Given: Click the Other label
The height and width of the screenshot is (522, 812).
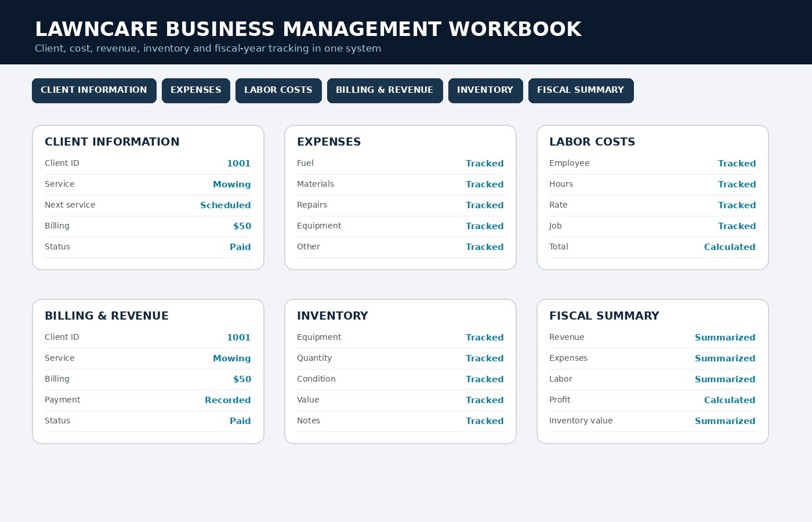Looking at the screenshot, I should 309,246.
